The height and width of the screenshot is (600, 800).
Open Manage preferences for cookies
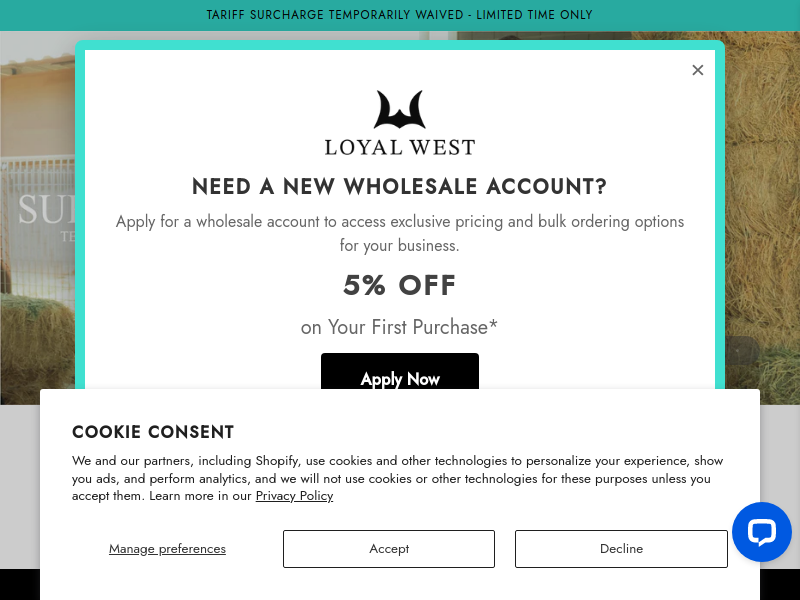(x=167, y=549)
